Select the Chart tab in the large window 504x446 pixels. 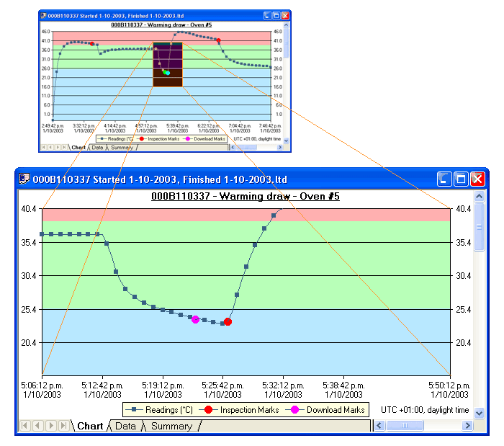point(90,426)
